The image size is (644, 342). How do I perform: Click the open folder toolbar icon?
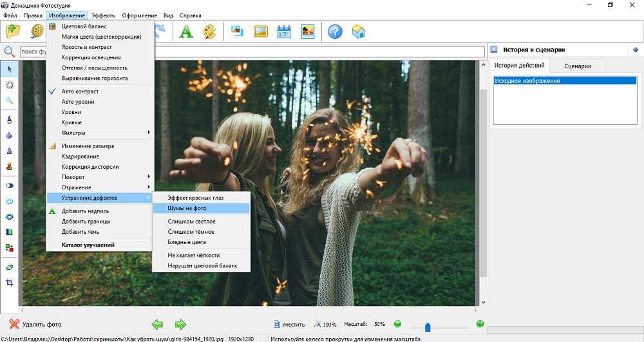click(14, 31)
